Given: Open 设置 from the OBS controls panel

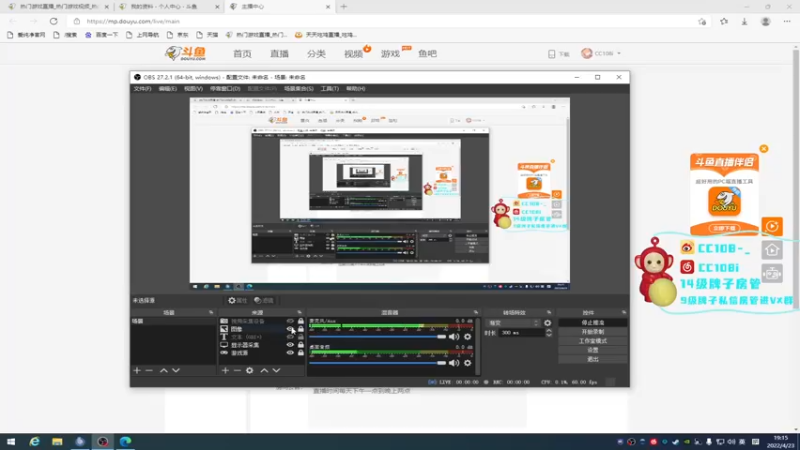Looking at the screenshot, I should tap(593, 351).
